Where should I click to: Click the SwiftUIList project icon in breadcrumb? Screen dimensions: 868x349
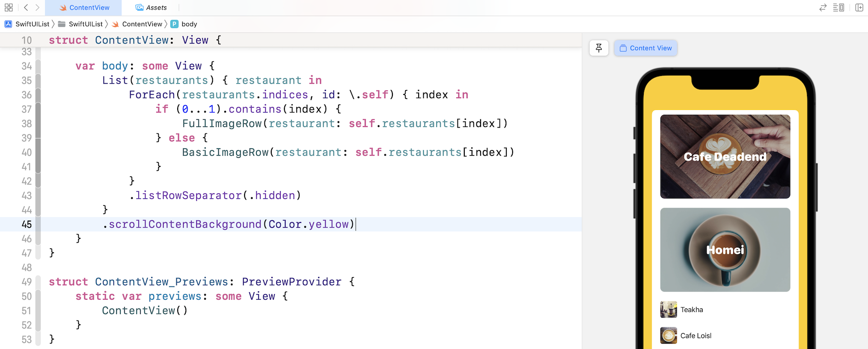8,24
